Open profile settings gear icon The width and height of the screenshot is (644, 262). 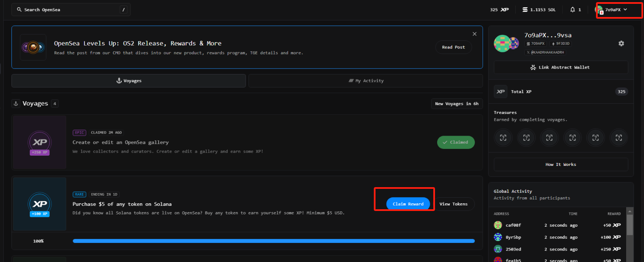point(621,43)
